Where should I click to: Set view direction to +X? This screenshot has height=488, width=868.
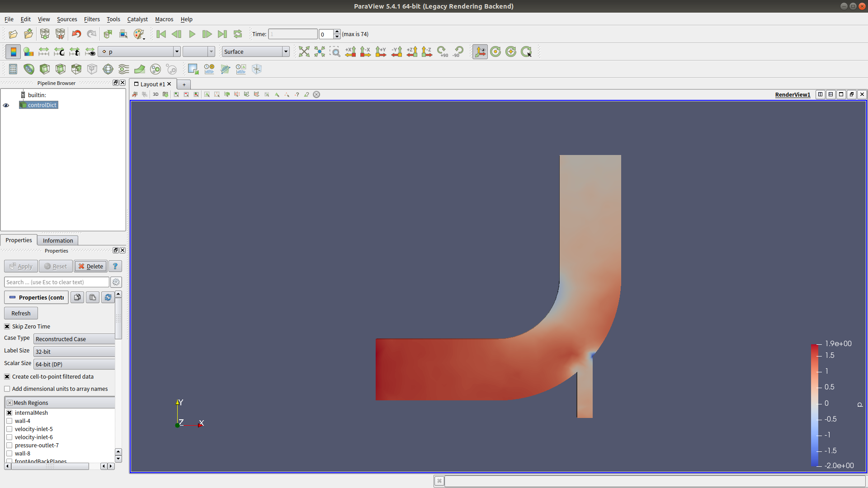(x=350, y=52)
